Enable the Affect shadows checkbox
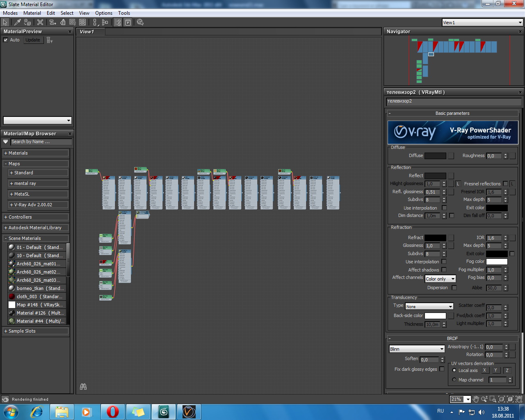 tap(444, 269)
